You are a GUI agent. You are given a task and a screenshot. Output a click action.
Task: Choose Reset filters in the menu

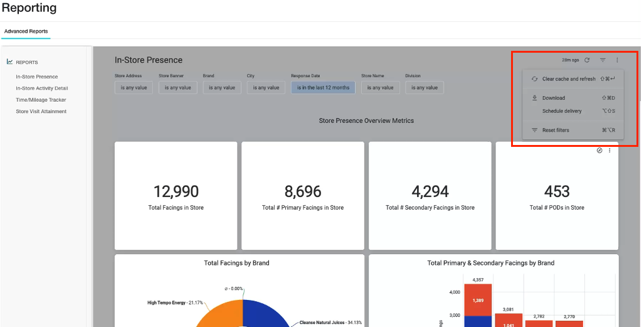573,130
